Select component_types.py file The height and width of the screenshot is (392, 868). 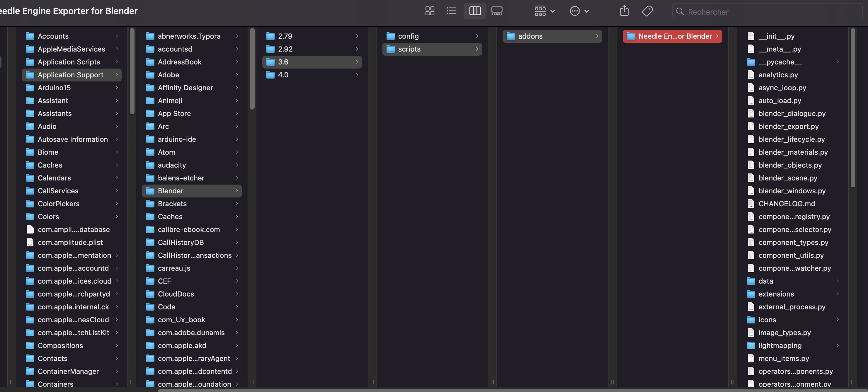[792, 242]
